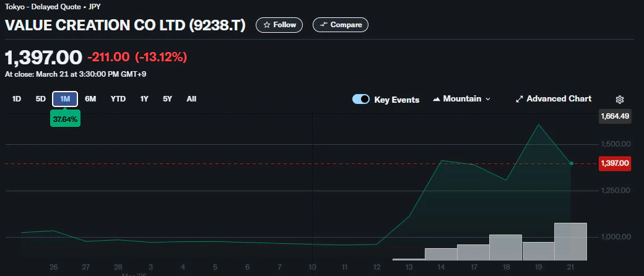Image resolution: width=644 pixels, height=276 pixels.
Task: Click the Compare button
Action: click(x=341, y=25)
